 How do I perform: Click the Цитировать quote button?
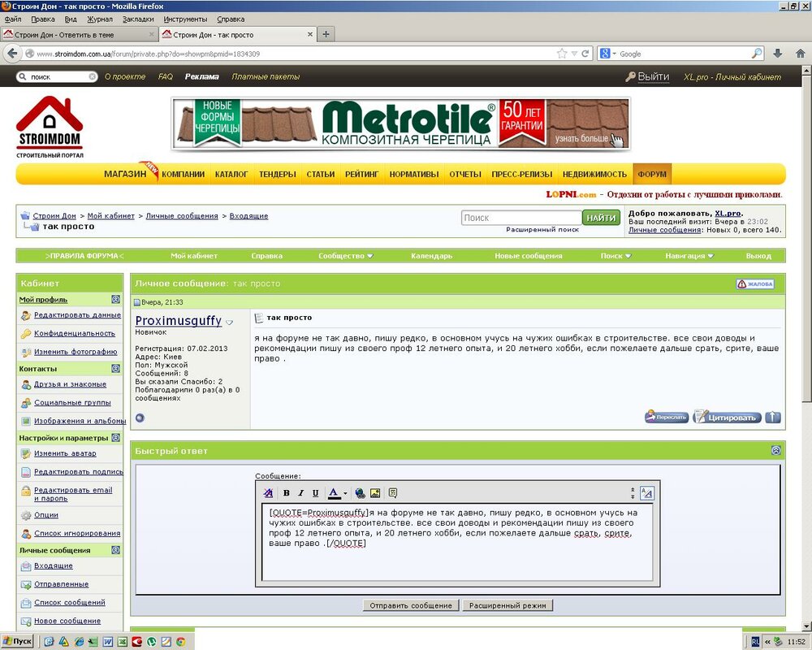coord(727,417)
